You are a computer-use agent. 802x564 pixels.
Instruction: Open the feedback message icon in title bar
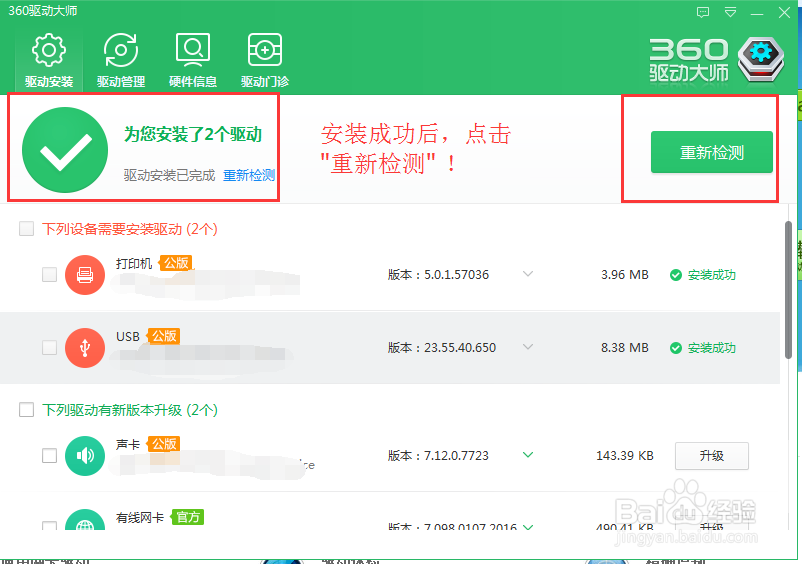click(x=703, y=12)
